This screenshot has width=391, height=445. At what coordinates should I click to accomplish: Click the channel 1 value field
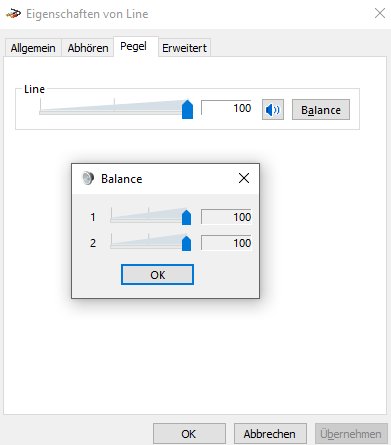[226, 217]
